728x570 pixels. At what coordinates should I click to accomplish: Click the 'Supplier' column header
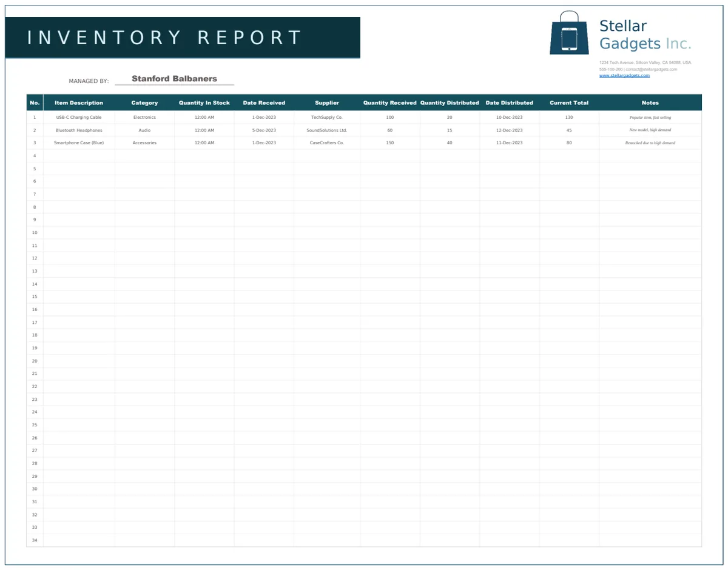point(327,102)
